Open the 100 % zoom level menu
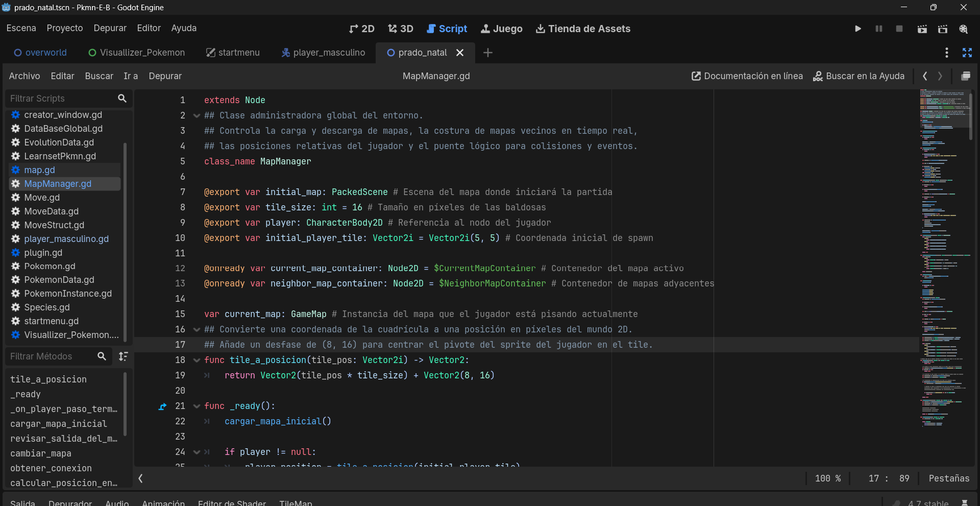The height and width of the screenshot is (506, 980). [828, 478]
